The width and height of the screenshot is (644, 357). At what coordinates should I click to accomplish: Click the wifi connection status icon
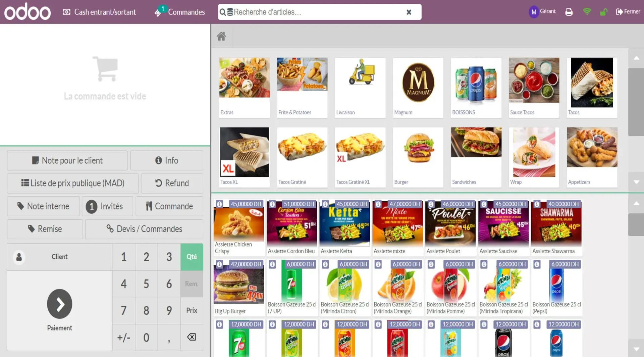(x=587, y=12)
